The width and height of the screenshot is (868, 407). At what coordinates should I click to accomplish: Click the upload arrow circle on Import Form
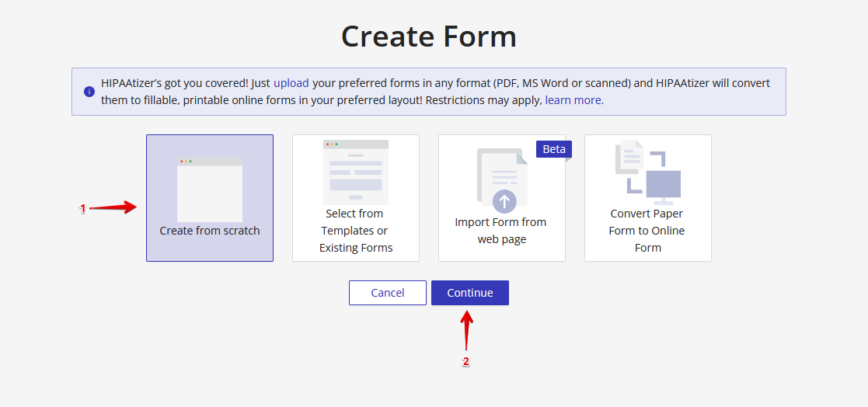pos(504,202)
